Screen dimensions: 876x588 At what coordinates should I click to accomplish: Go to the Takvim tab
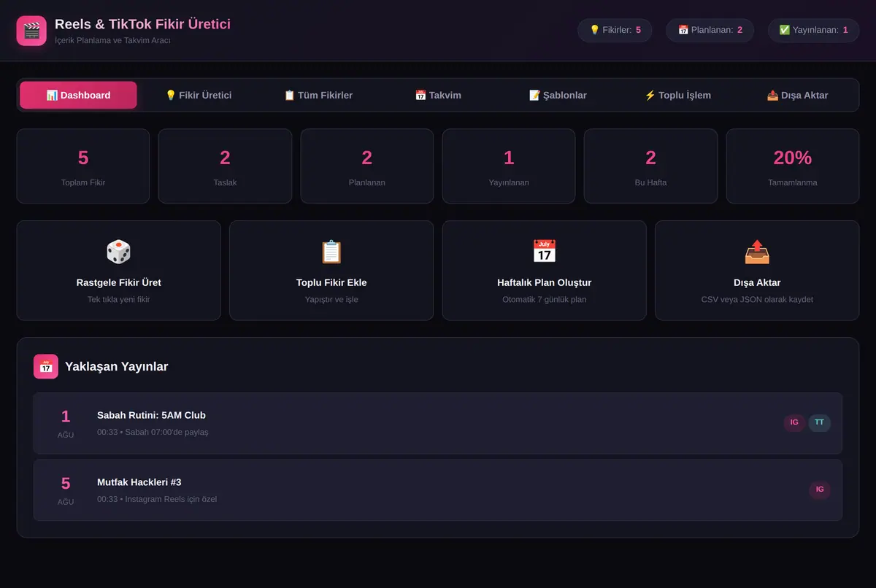pos(438,95)
